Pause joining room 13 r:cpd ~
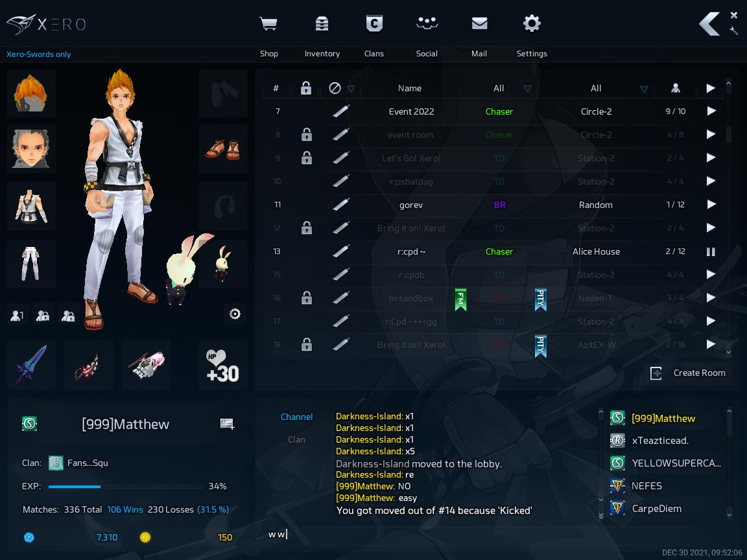The image size is (747, 560). click(x=711, y=251)
